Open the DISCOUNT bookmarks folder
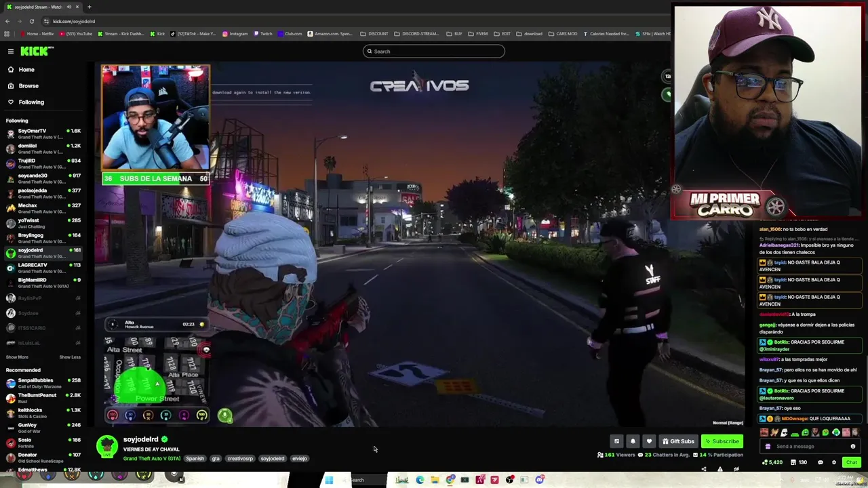 374,34
